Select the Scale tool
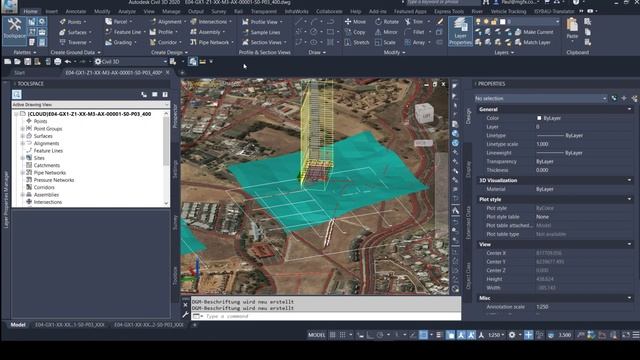Image resolution: width=640 pixels, height=360 pixels. 385,42
